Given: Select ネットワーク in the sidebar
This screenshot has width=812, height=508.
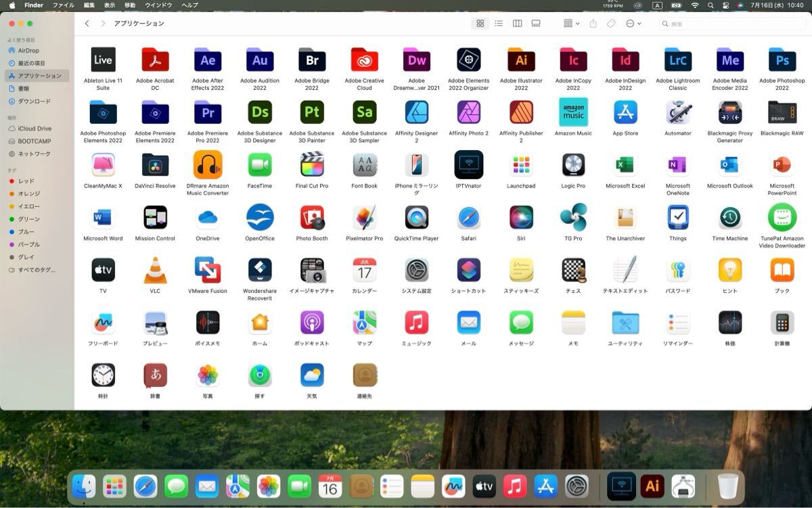Looking at the screenshot, I should pos(37,154).
